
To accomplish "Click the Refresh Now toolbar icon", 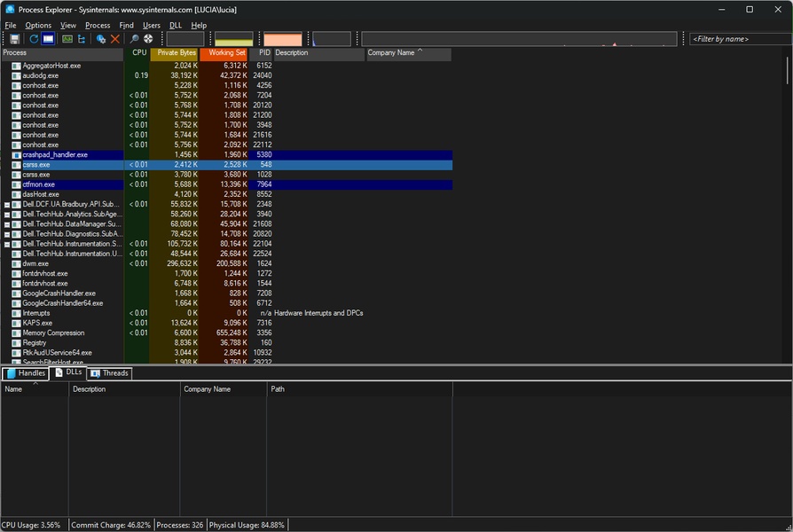I will coord(34,39).
